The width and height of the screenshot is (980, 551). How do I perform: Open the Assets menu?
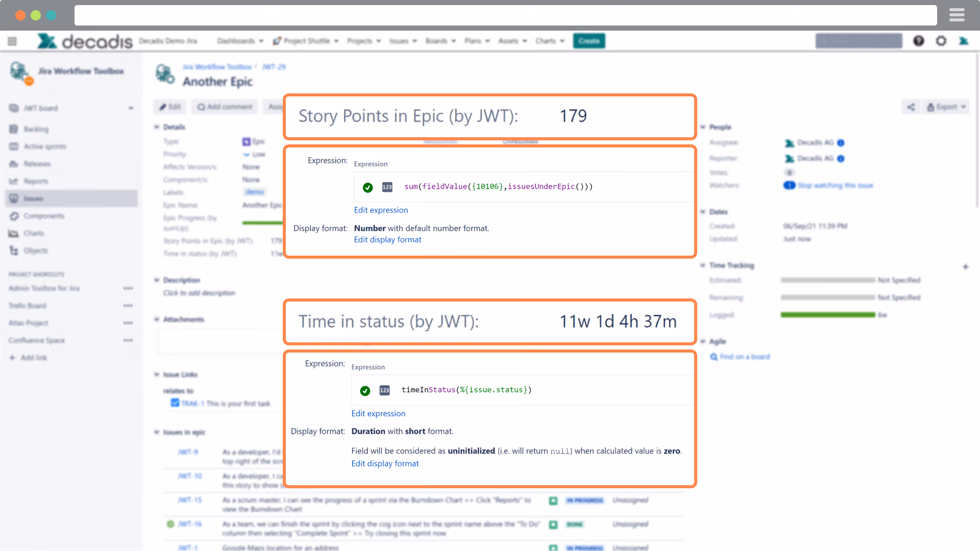pos(512,41)
